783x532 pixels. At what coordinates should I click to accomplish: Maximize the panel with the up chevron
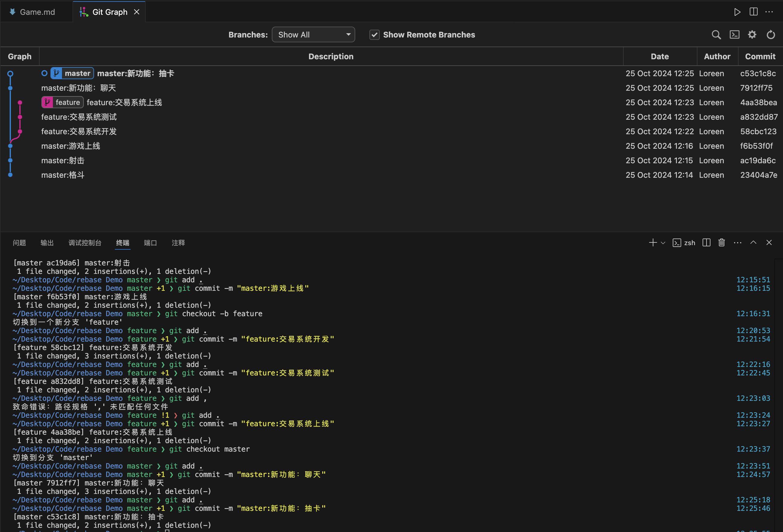pos(753,243)
